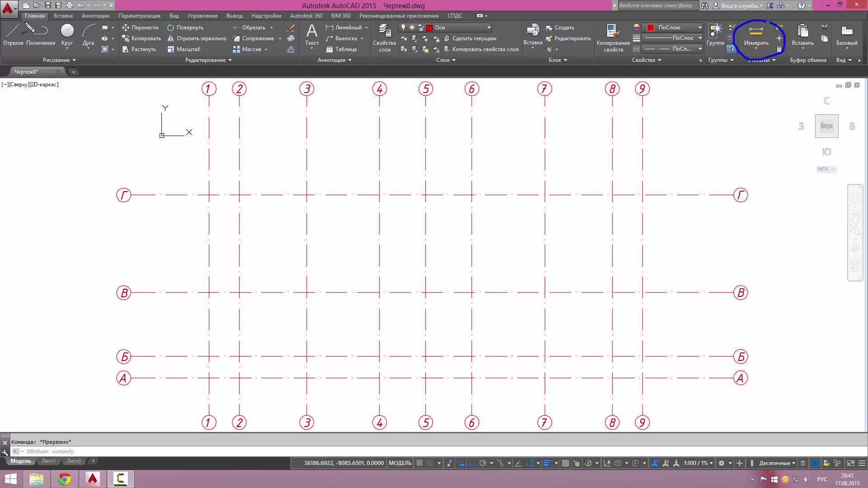
Task: Click the МОДЕЛЬ status bar button
Action: 400,463
